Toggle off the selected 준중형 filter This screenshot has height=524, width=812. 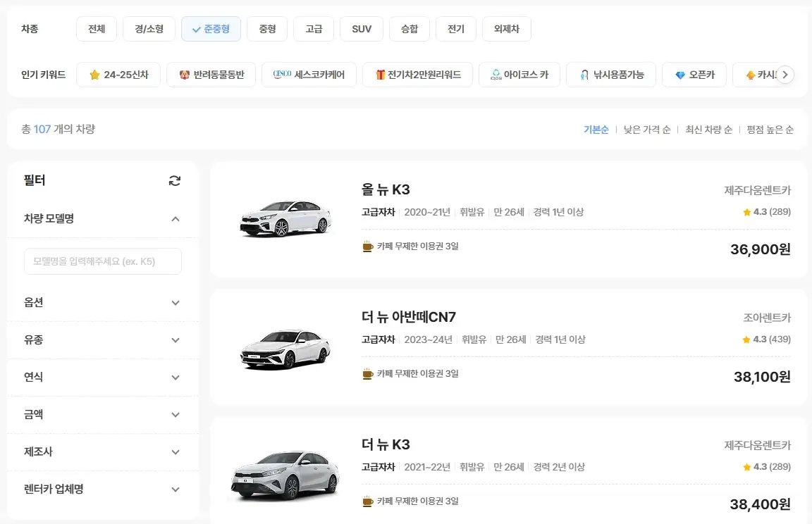(x=211, y=28)
